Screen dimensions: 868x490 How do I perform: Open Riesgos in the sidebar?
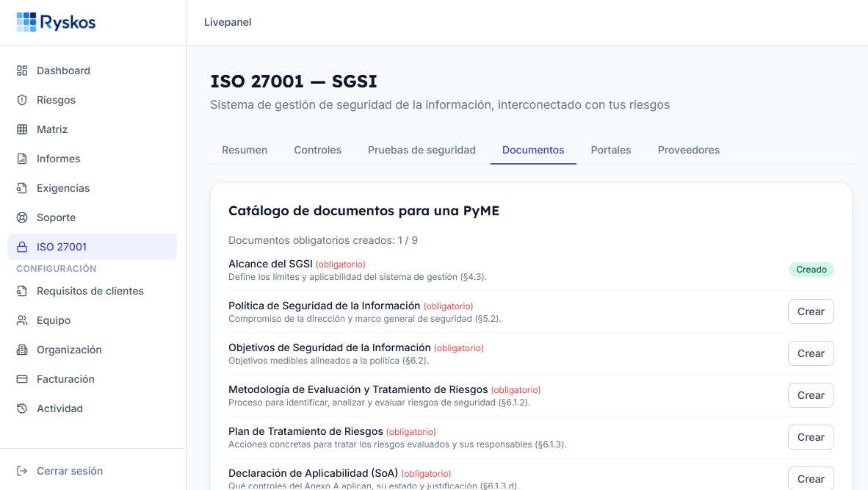pyautogui.click(x=92, y=100)
